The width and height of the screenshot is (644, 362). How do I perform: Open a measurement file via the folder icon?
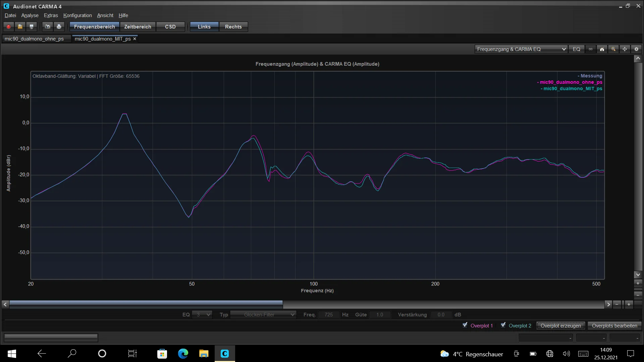coord(20,27)
